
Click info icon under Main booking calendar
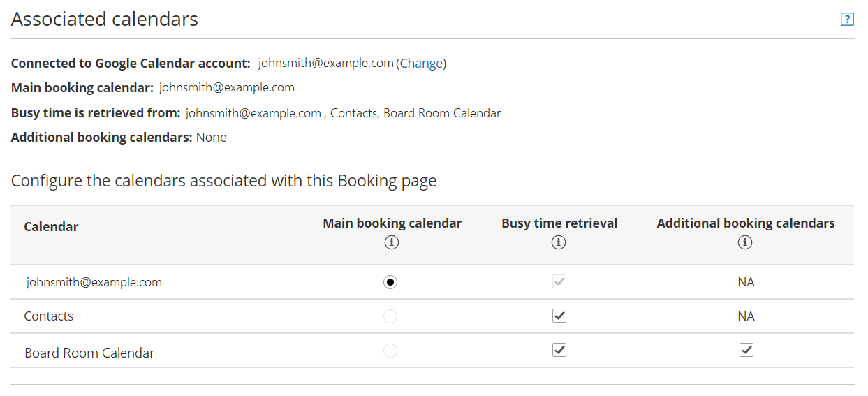click(x=391, y=242)
